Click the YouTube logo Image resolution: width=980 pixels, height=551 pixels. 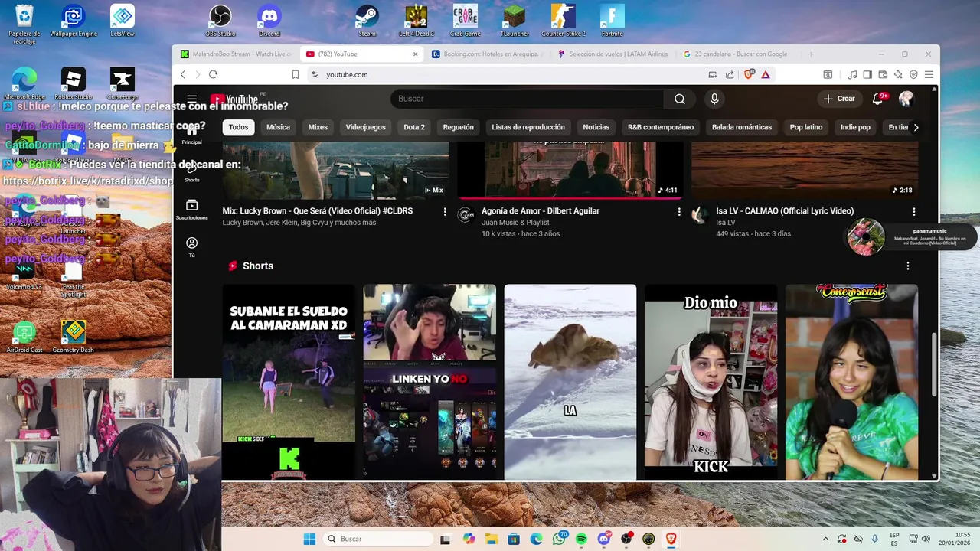pos(234,99)
